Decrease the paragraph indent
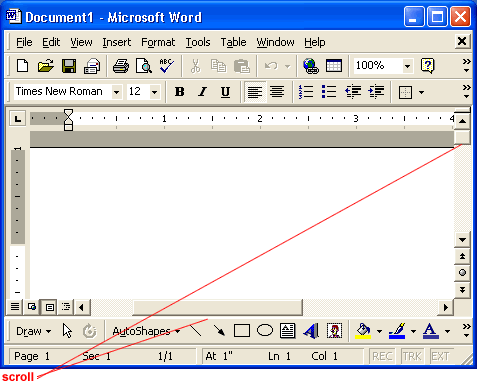Screen dimensions: 477x381 353,92
